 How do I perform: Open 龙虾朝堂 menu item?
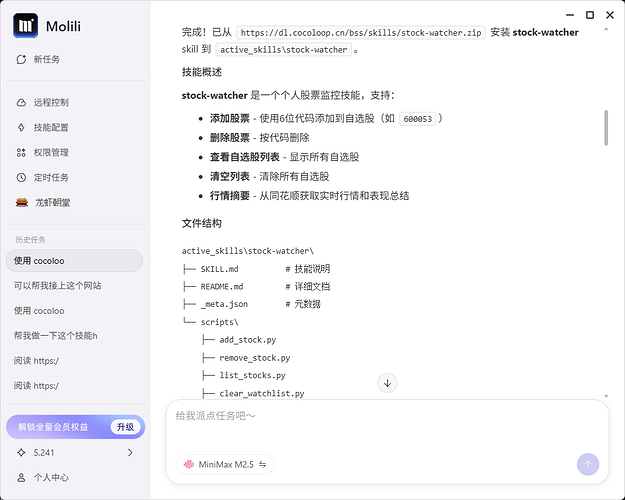click(x=53, y=203)
